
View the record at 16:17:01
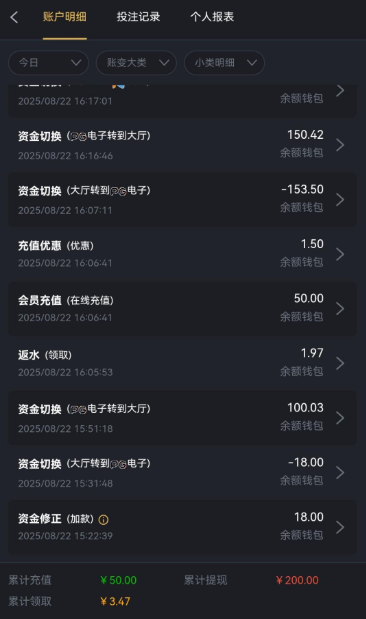point(182,100)
